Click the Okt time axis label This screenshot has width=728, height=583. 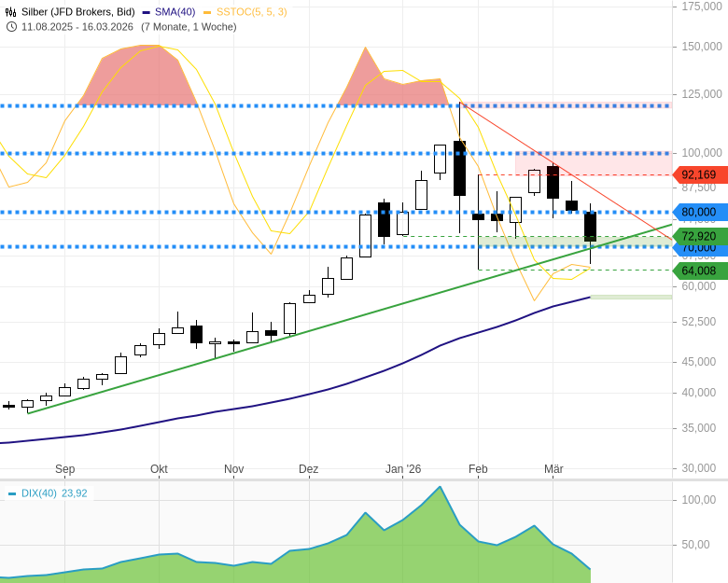(x=159, y=469)
